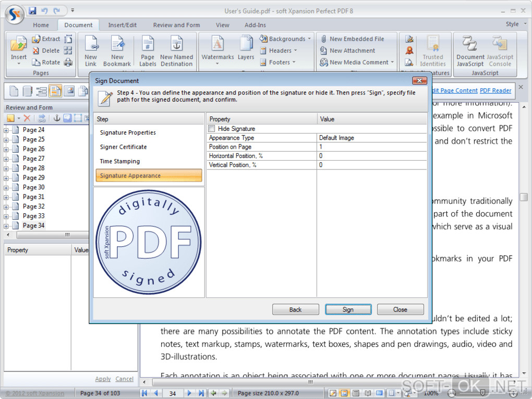Click the Cancel link in property panel
Screen dimensions: 532x399
pyautogui.click(x=124, y=379)
